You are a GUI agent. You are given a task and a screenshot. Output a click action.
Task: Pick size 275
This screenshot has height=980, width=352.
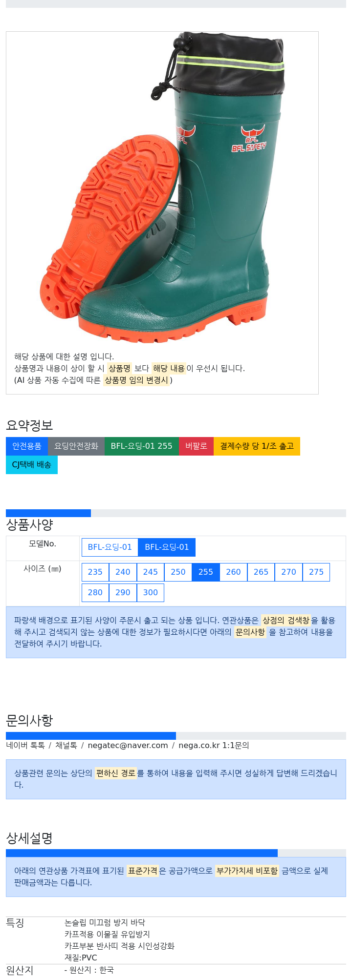click(x=316, y=572)
